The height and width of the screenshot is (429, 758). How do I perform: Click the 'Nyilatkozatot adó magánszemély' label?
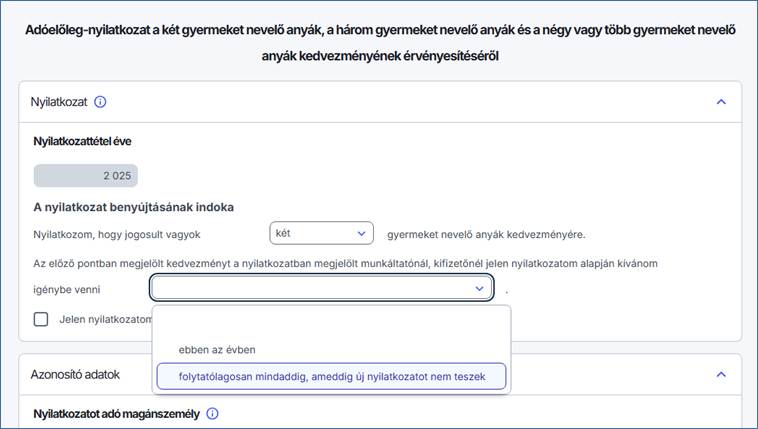coord(116,413)
